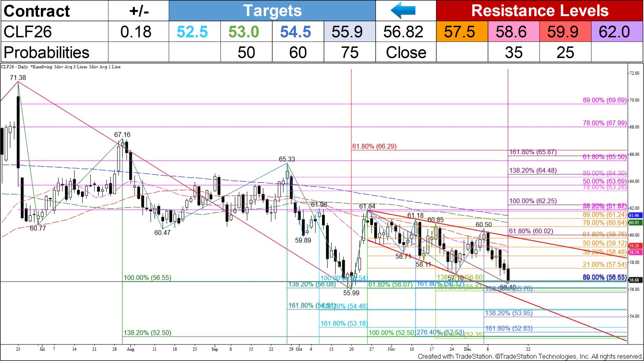This screenshot has width=644, height=361.
Task: Click the 138.20% (52.50) Fibonacci label
Action: point(147,333)
